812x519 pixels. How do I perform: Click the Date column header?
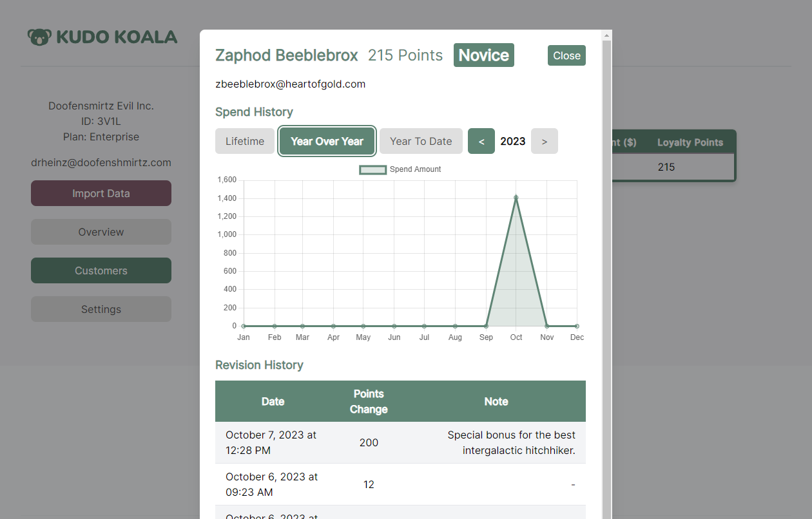pyautogui.click(x=273, y=401)
